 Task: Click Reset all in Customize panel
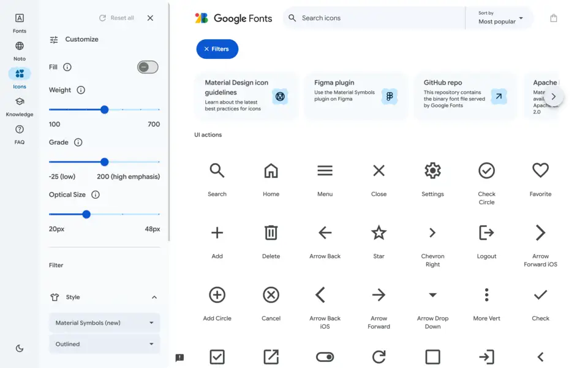point(116,18)
